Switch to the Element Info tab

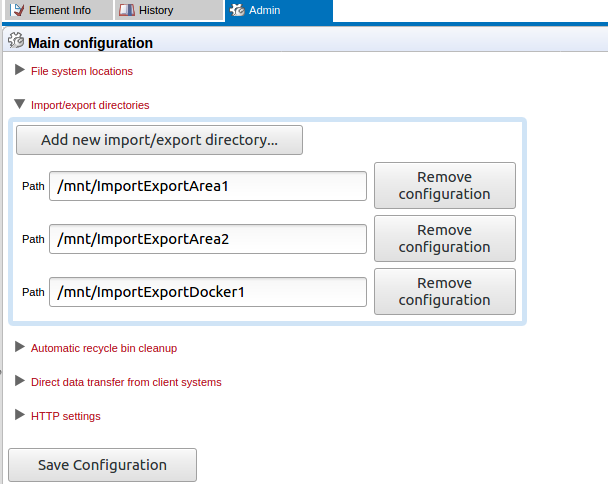pos(59,10)
